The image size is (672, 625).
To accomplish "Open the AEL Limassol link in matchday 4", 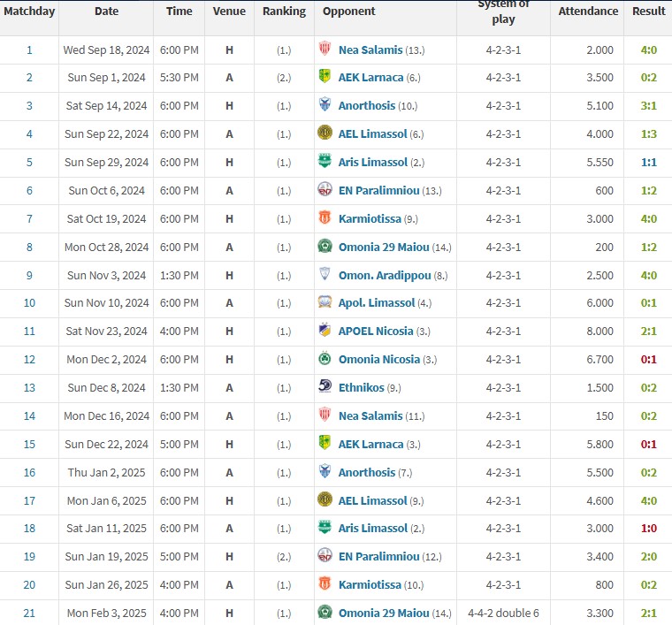I will pos(370,134).
